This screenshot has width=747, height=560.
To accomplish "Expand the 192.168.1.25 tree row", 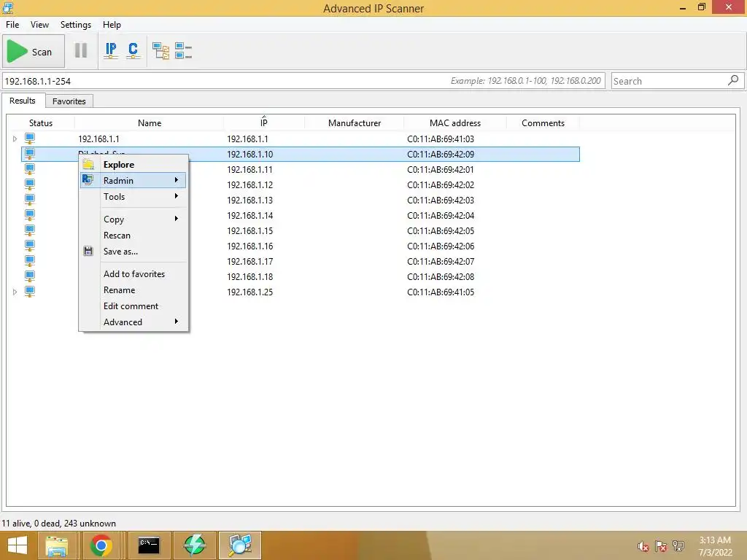I will point(15,292).
